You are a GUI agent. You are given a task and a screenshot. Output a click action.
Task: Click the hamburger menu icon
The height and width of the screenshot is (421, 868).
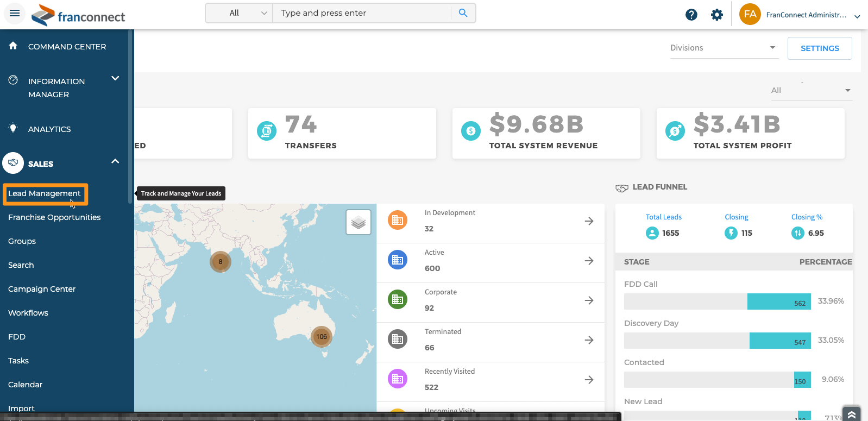(x=15, y=13)
